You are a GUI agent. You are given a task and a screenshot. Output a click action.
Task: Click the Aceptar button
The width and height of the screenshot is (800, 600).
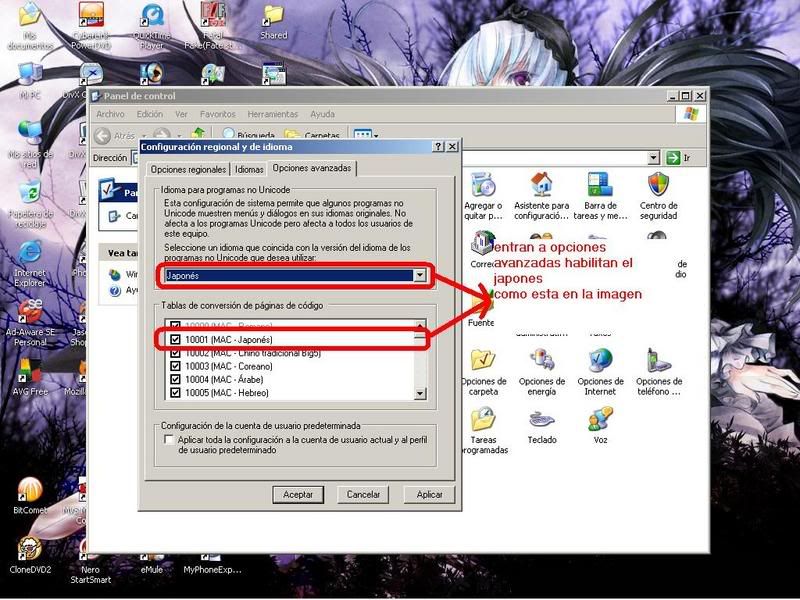pos(298,494)
